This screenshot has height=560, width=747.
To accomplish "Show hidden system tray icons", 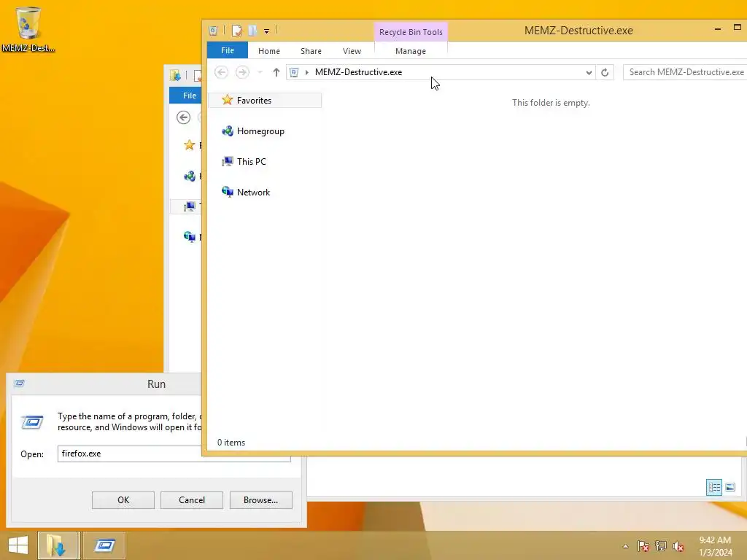I will pos(625,546).
